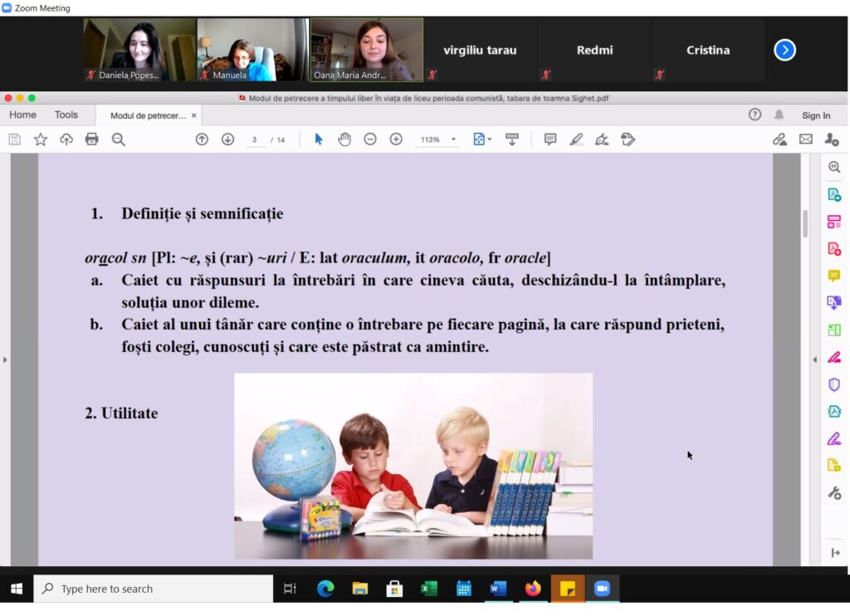Open Combine Files purple icon
Image resolution: width=850 pixels, height=616 pixels.
[x=834, y=302]
